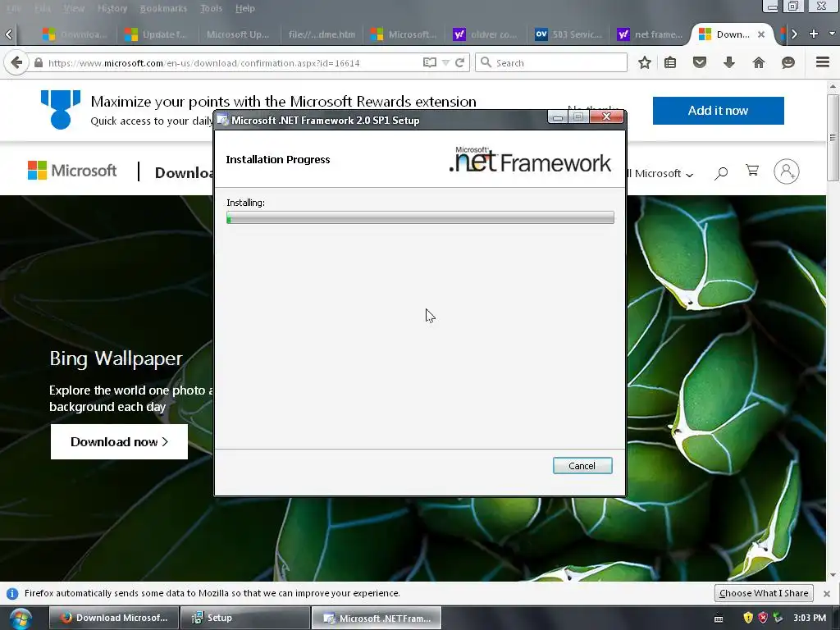Click the Firefox Search input field

pos(551,62)
